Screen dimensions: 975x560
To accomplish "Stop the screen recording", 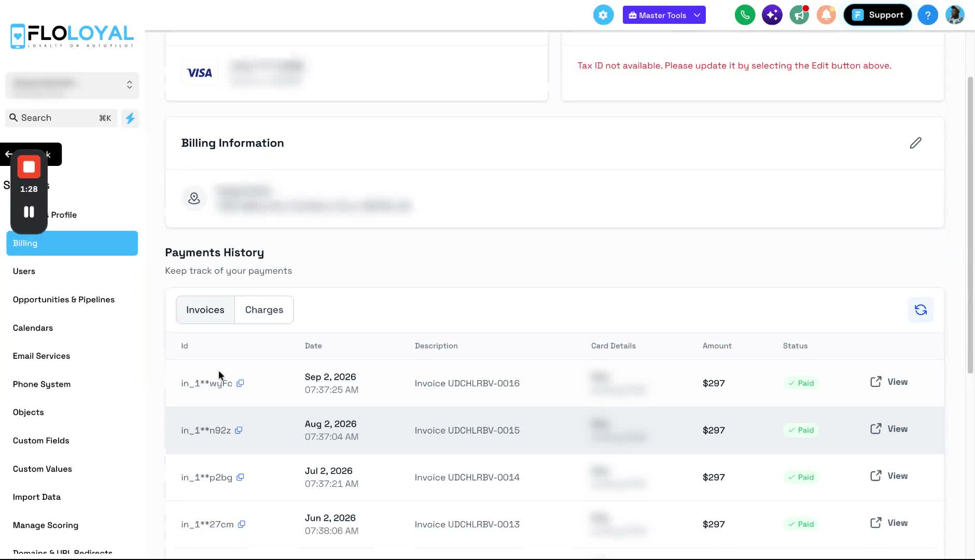I will tap(29, 167).
